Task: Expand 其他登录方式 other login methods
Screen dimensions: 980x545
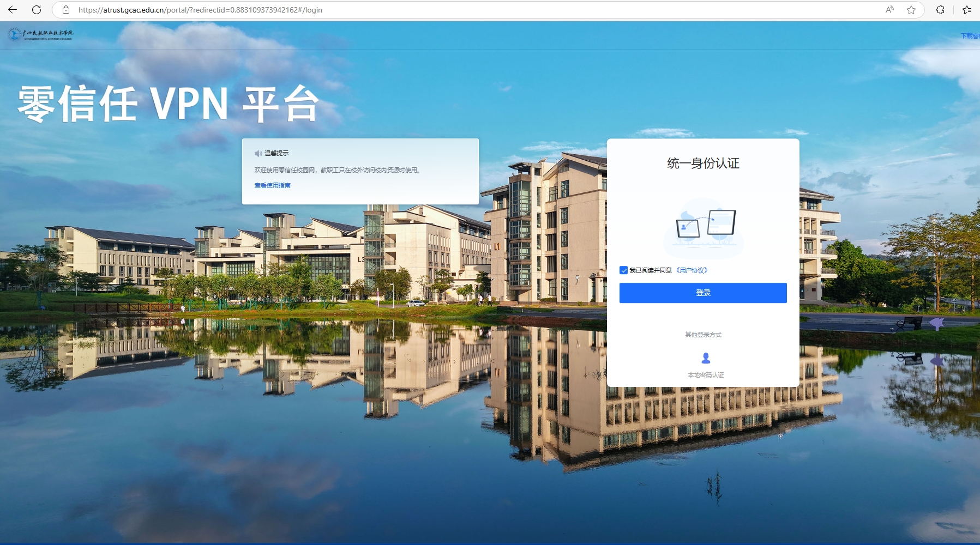Action: click(x=702, y=334)
